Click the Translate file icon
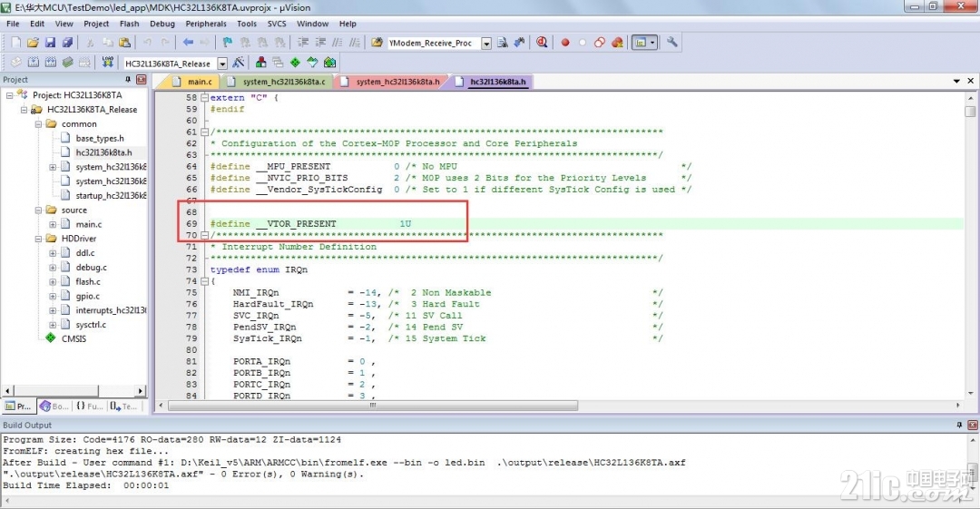This screenshot has width=980, height=509. click(x=16, y=63)
